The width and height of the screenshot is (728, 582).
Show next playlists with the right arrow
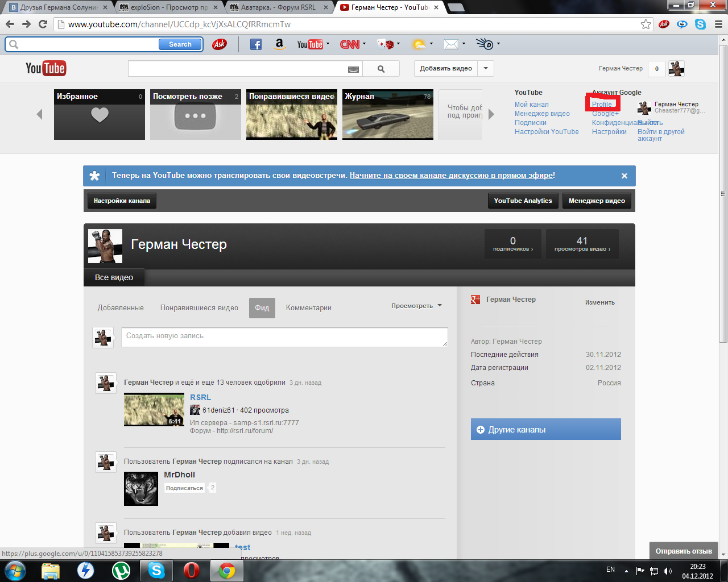pyautogui.click(x=491, y=114)
